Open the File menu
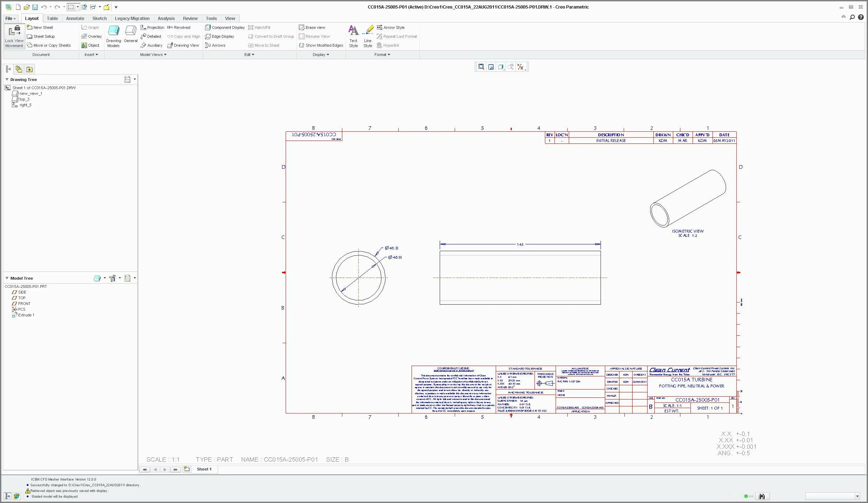The image size is (868, 503). tap(10, 18)
